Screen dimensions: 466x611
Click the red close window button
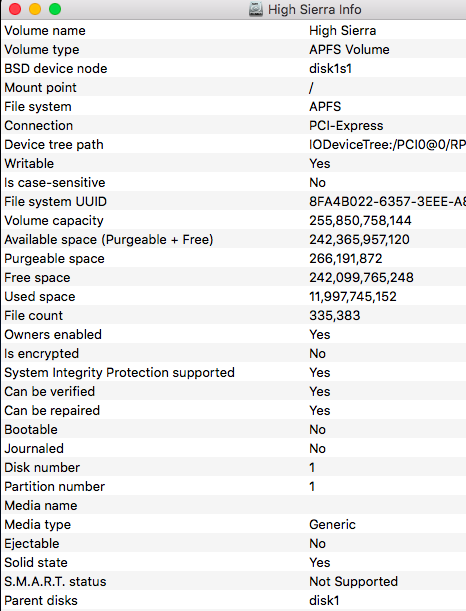point(15,9)
